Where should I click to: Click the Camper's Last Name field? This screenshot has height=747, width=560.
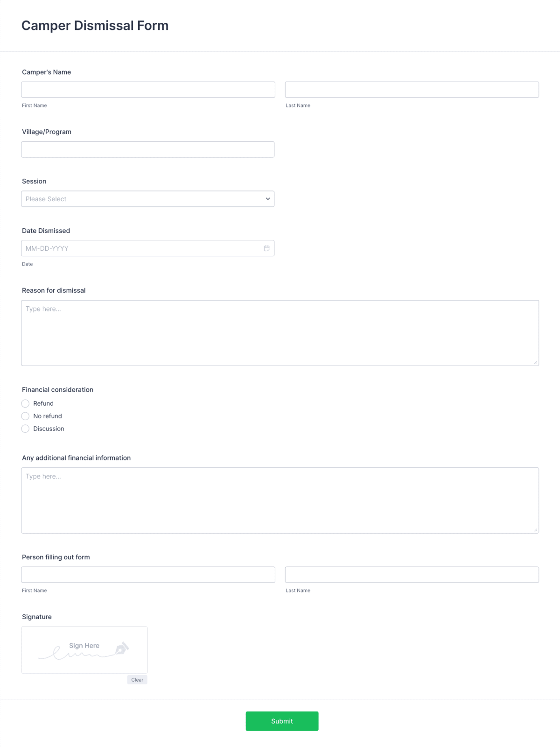pos(412,89)
